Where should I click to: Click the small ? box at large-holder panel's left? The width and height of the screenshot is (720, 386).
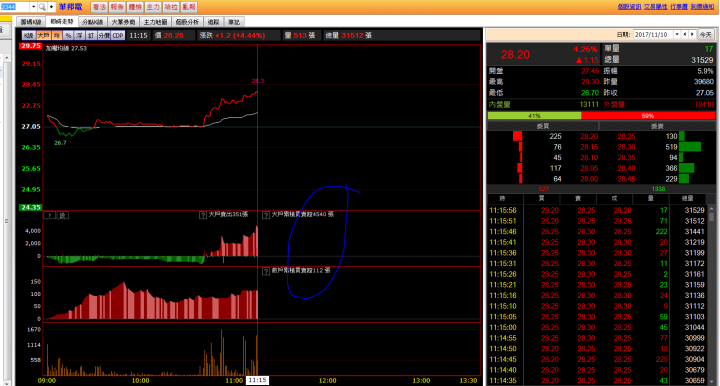click(50, 215)
